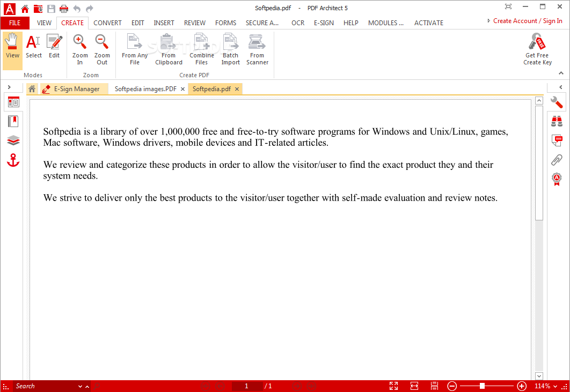Click the zoom plus circle button
Image resolution: width=570 pixels, height=392 pixels.
tap(522, 386)
